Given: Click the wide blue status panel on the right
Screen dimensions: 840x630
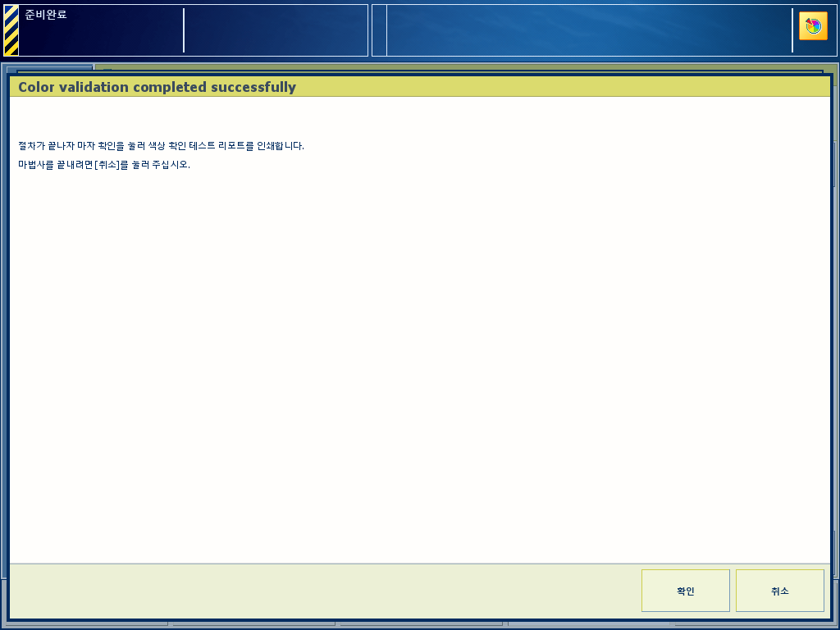Looking at the screenshot, I should [589, 30].
